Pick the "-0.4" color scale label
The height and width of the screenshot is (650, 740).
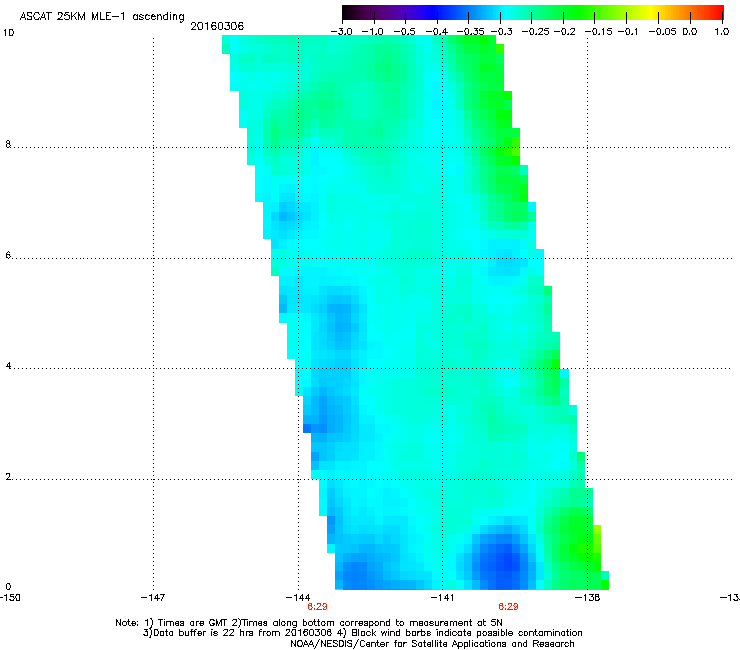pyautogui.click(x=437, y=32)
